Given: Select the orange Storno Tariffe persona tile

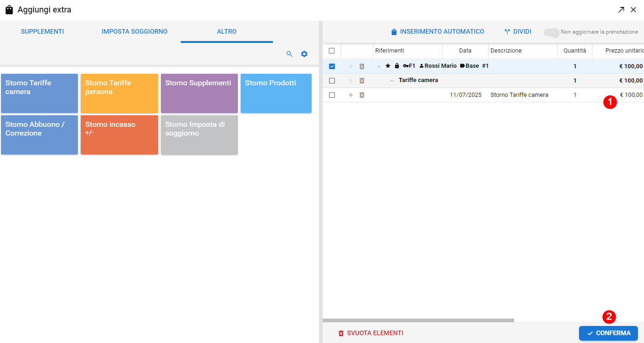Looking at the screenshot, I should (x=119, y=93).
